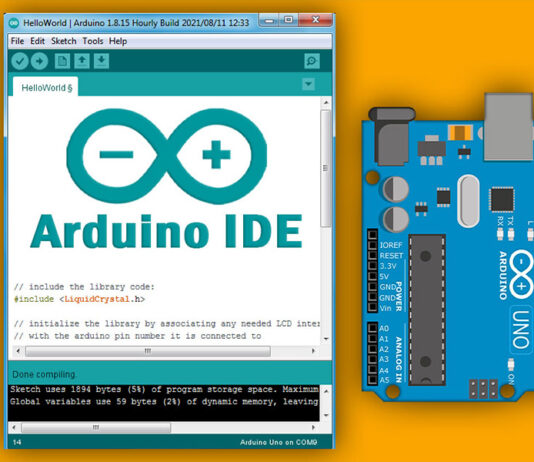This screenshot has width=534, height=462.
Task: Click the editor horizontal scrollbar thumb
Action: (x=148, y=351)
